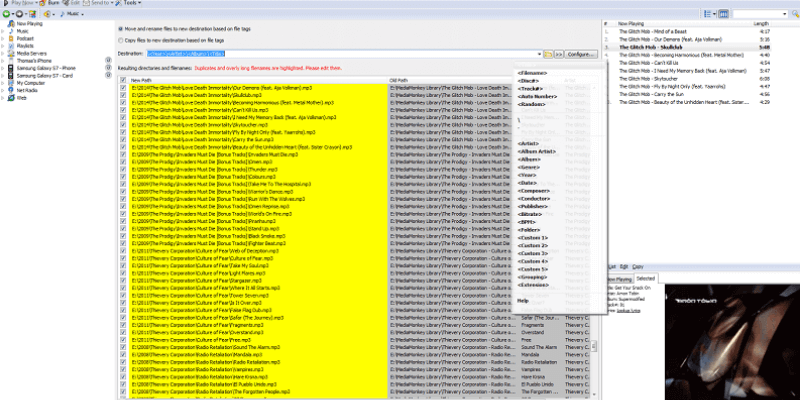Click the destination folder browse icon
Screen dimensions: 800x400
548,54
